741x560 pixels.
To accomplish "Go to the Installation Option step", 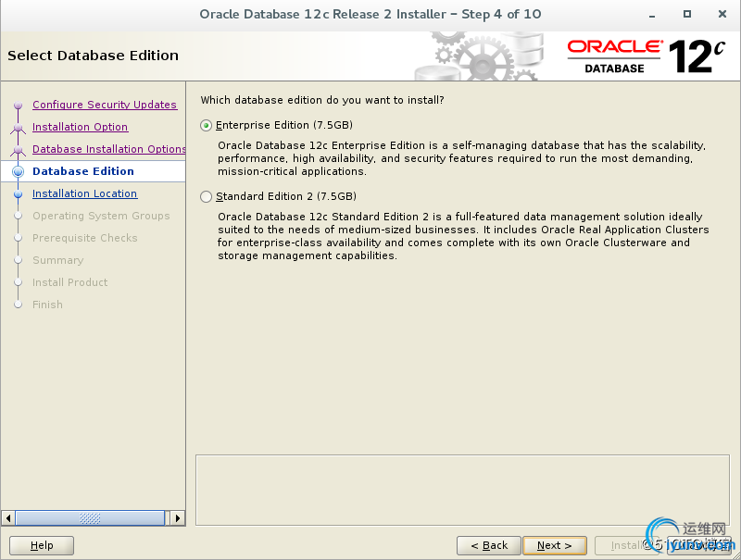I will point(80,127).
